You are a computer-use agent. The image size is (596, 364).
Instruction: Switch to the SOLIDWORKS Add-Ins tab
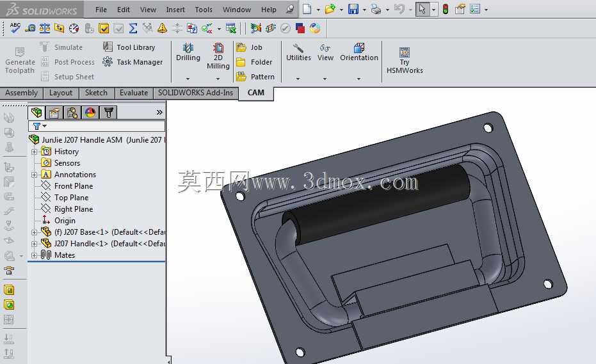click(195, 93)
